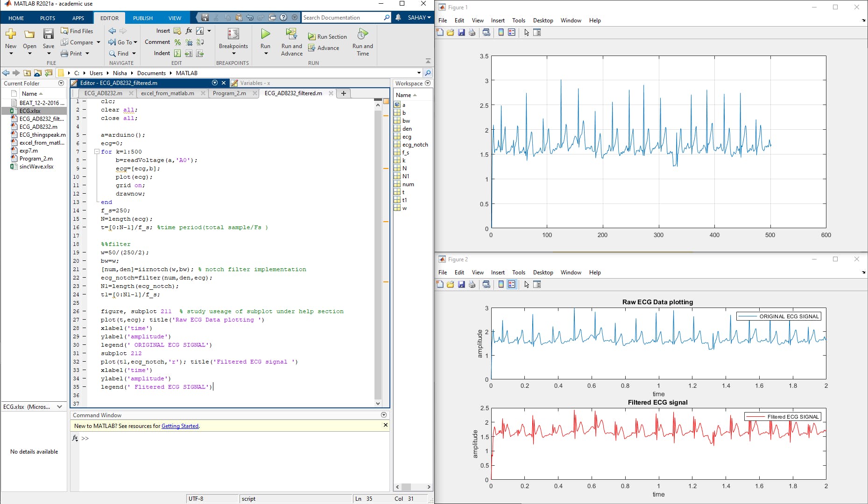
Task: Select ecg_notch variable in Workspace
Action: (411, 145)
